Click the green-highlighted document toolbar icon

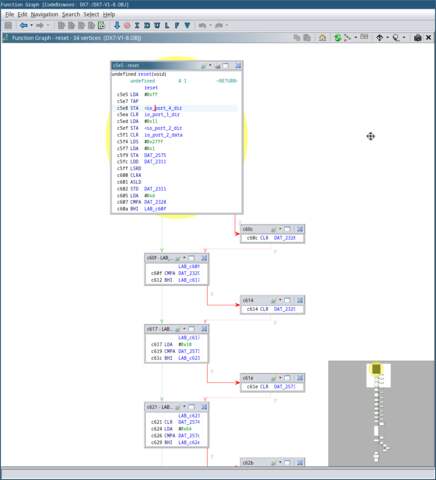coord(101,25)
